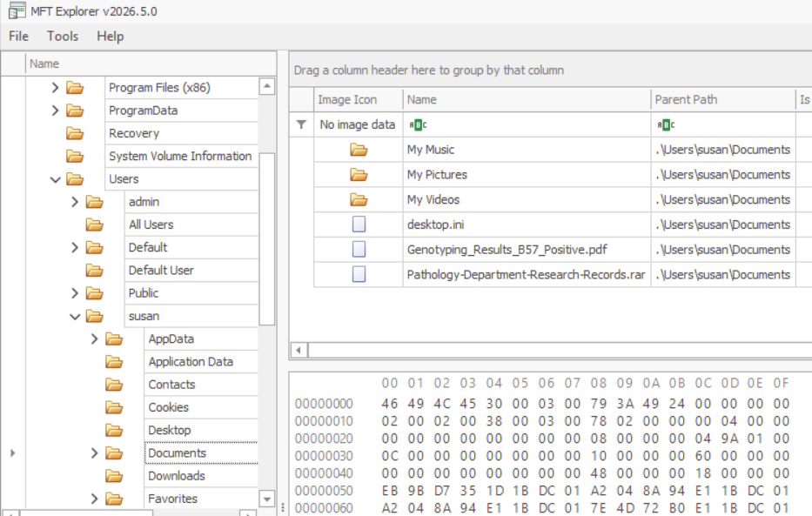Expand the AppData folder

(x=94, y=339)
